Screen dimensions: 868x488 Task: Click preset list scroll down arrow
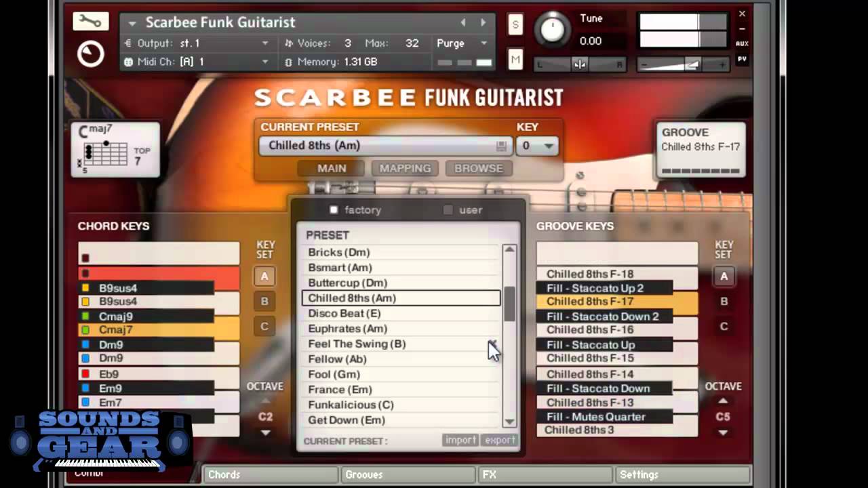(x=509, y=422)
